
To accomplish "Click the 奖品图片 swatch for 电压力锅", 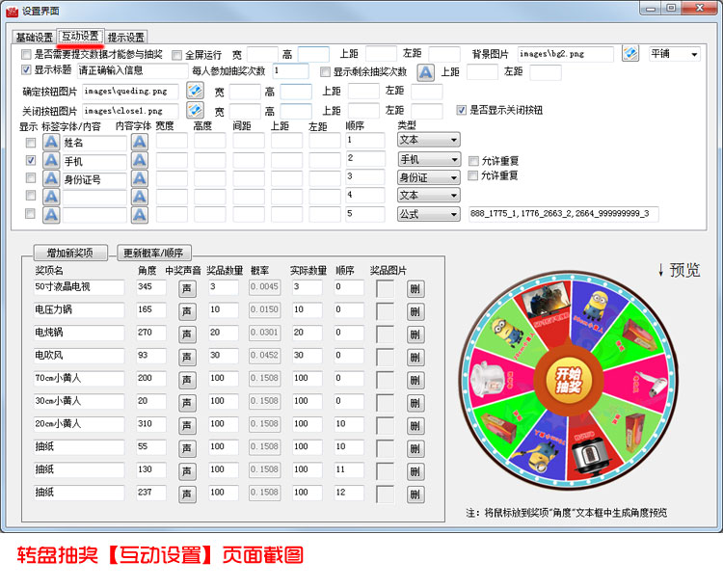I will click(x=385, y=310).
